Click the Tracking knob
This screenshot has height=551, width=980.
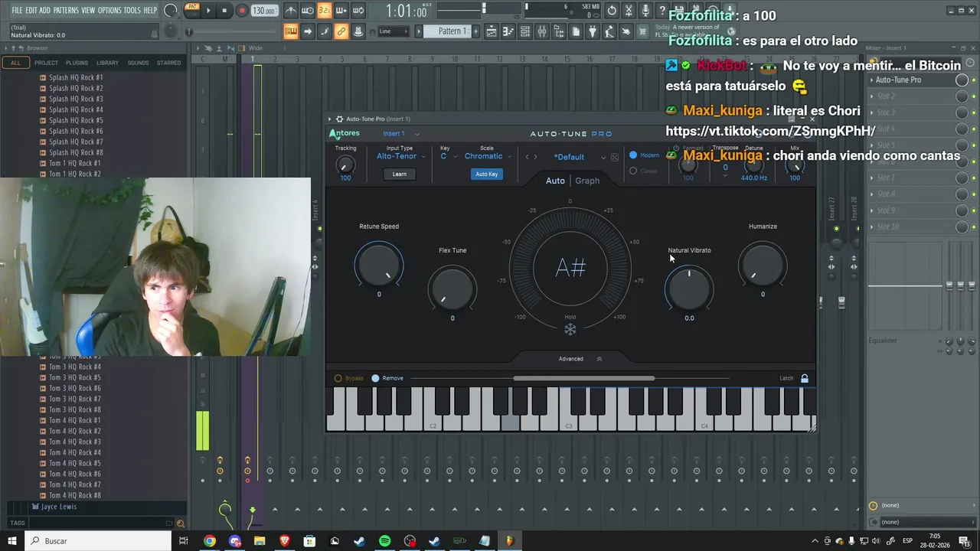pyautogui.click(x=345, y=165)
